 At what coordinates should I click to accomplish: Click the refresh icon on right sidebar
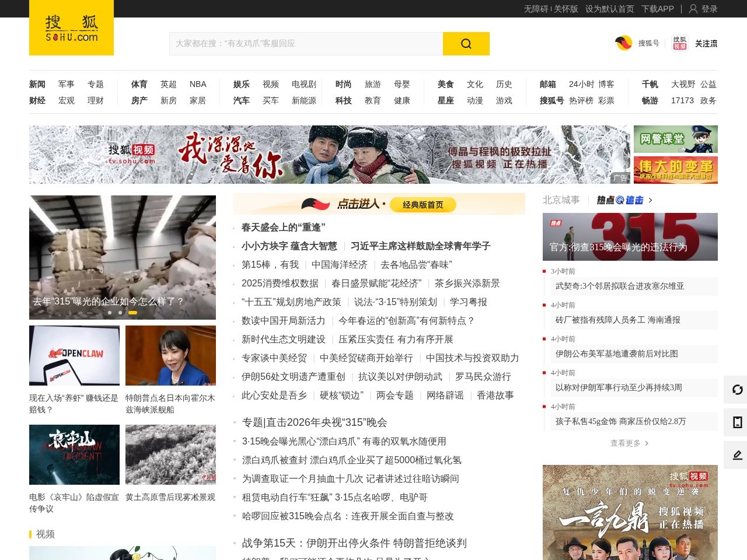737,390
